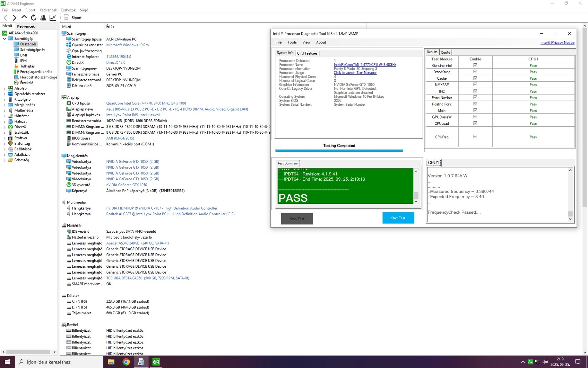Open the graph chart toolbar icon

point(53,18)
